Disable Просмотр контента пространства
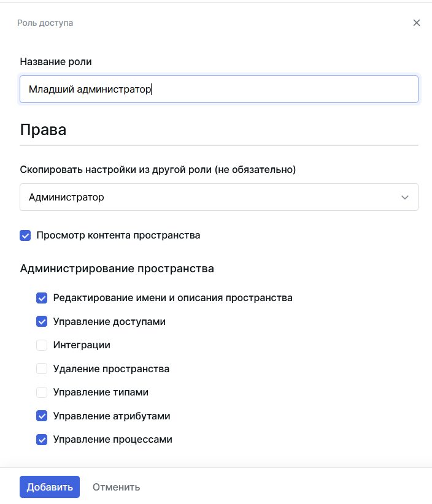Screen dimensions: 432x504 coord(25,235)
